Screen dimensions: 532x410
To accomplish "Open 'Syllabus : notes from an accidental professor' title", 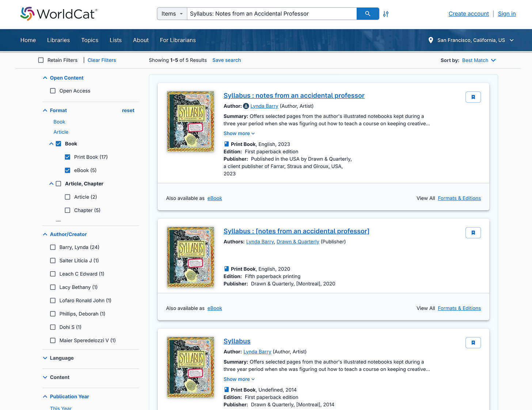I will pos(294,96).
